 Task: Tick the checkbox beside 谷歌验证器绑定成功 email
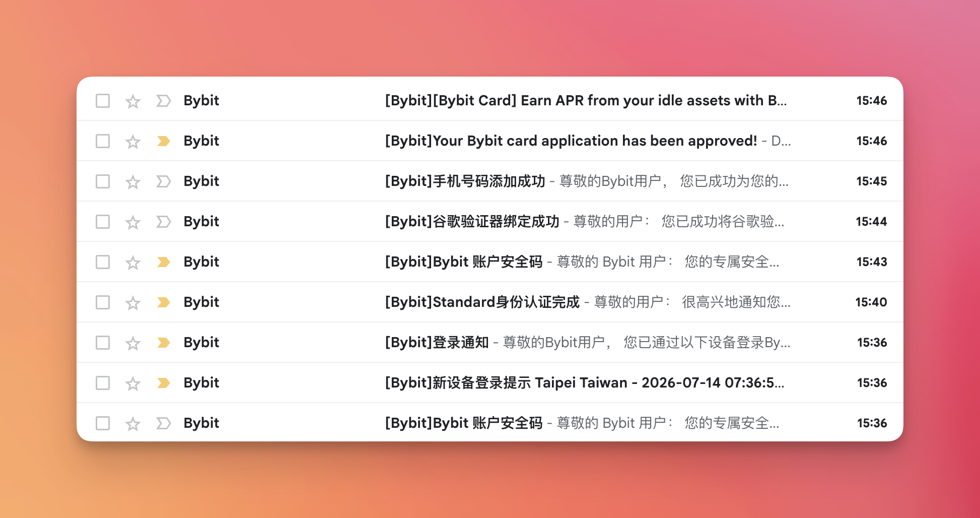click(103, 222)
